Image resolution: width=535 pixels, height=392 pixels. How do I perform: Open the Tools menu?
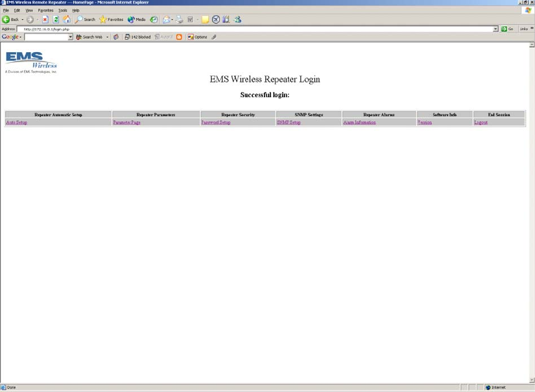click(x=62, y=11)
